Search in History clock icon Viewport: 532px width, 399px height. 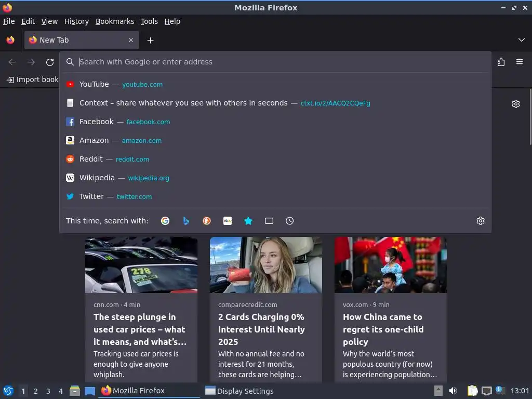click(290, 221)
